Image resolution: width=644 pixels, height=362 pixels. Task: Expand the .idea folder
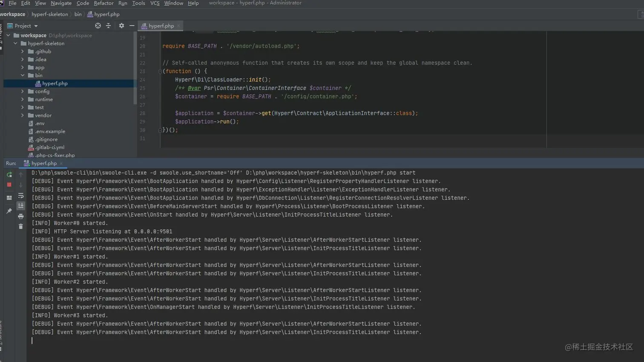tap(23, 60)
